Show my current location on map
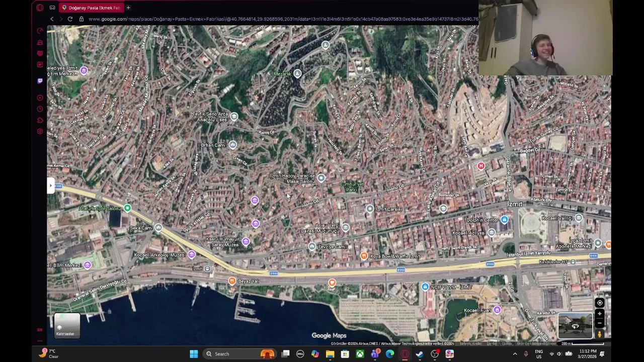The width and height of the screenshot is (644, 362). pyautogui.click(x=600, y=303)
